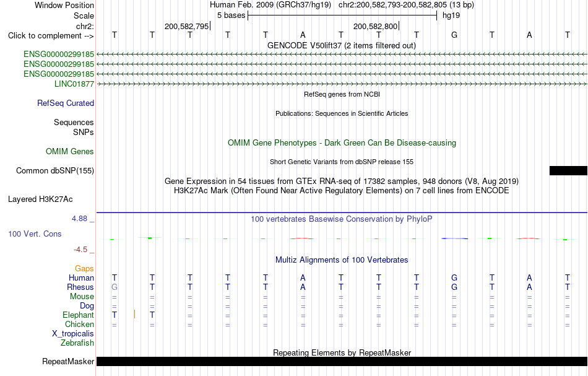Image resolution: width=588 pixels, height=376 pixels.
Task: Click the GENCODE V50lift37 track title
Action: coord(341,46)
